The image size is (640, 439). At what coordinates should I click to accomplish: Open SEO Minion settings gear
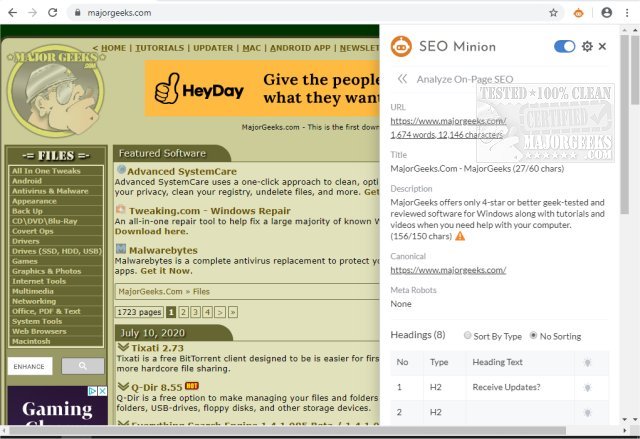[587, 47]
